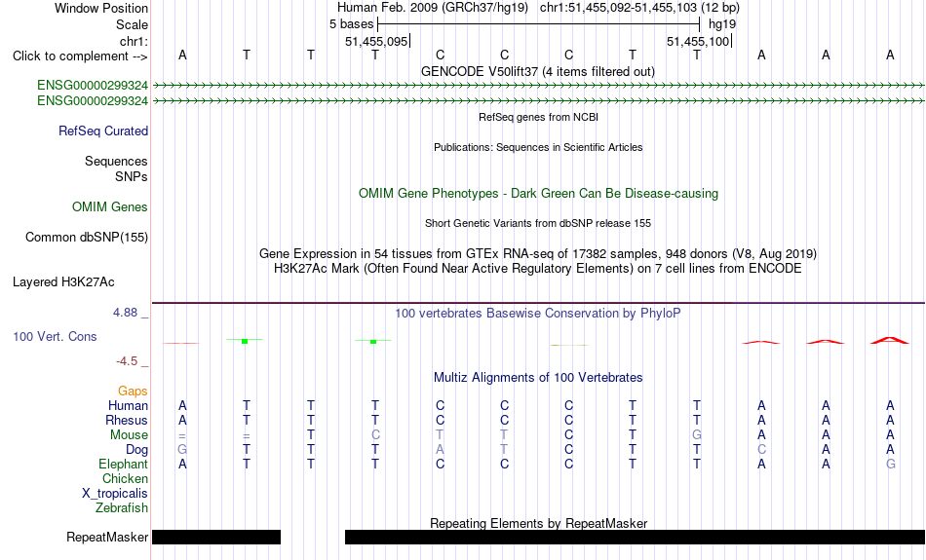Select the Human species row label

click(x=128, y=405)
